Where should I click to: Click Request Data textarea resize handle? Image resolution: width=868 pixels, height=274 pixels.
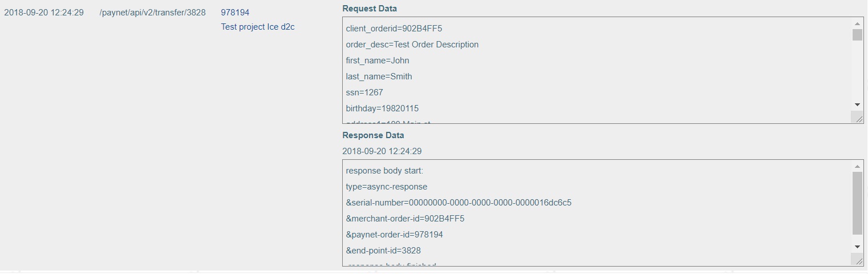click(x=857, y=118)
